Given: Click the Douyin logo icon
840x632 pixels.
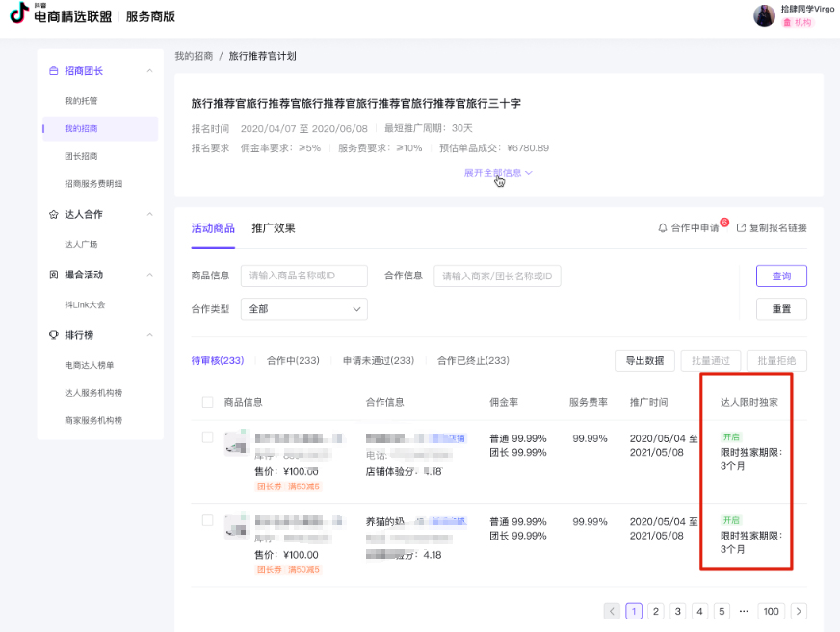Looking at the screenshot, I should [18, 13].
